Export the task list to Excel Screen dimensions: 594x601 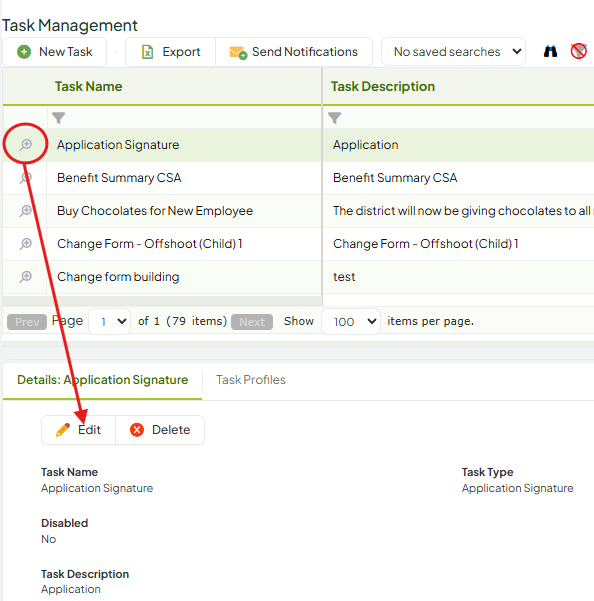[171, 52]
